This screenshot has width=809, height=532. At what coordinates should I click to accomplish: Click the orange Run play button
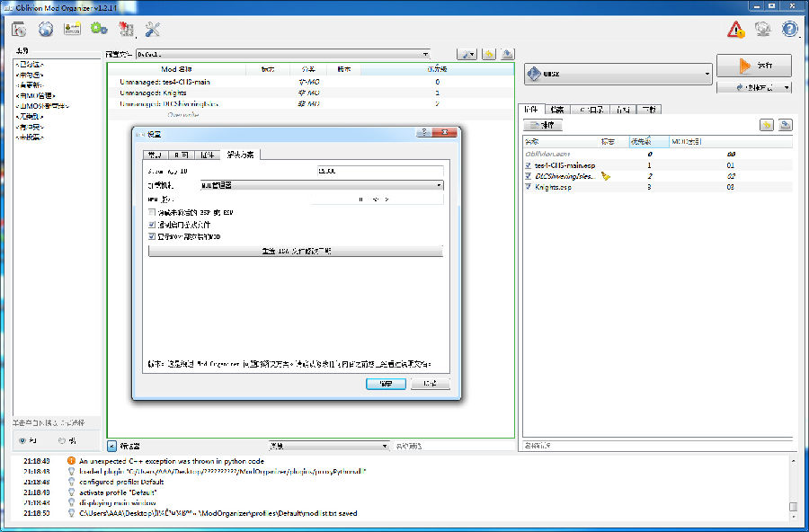click(x=754, y=66)
